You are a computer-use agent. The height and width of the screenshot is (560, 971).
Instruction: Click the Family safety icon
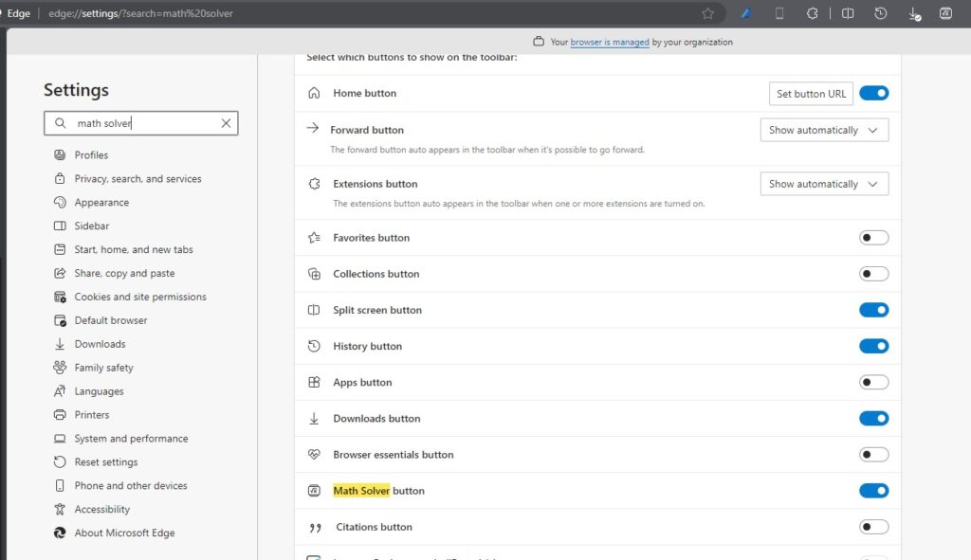[x=60, y=368]
